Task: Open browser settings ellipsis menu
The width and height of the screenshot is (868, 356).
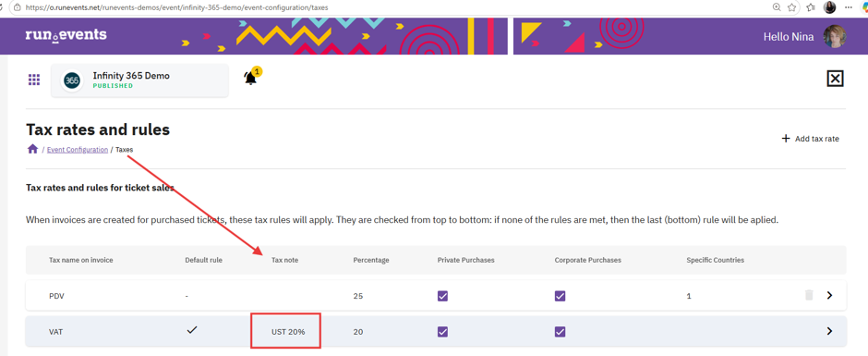Action: (849, 7)
